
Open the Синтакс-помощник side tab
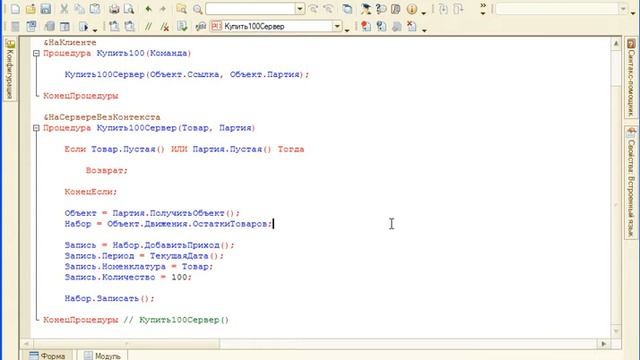pyautogui.click(x=631, y=78)
